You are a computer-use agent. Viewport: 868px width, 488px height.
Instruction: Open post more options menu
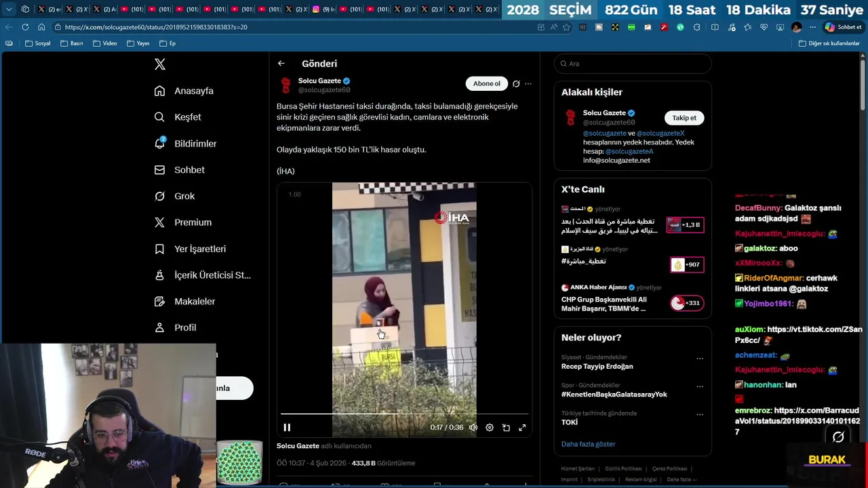pos(528,84)
